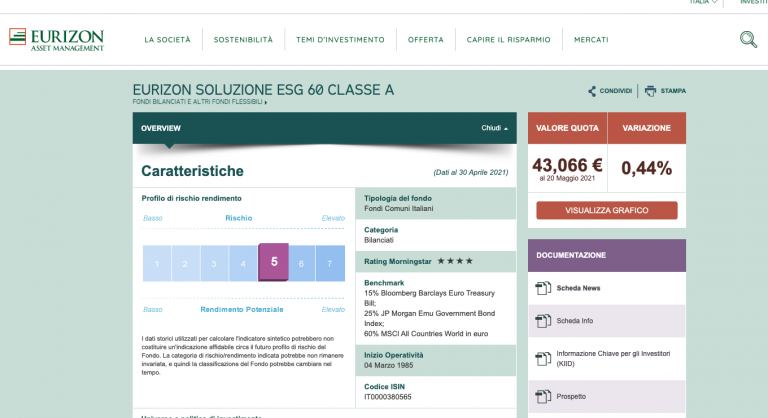Expand Fondi Bilanciati e Altri Fondi Flessibili breadcrumb
This screenshot has width=768, height=418.
[200, 102]
